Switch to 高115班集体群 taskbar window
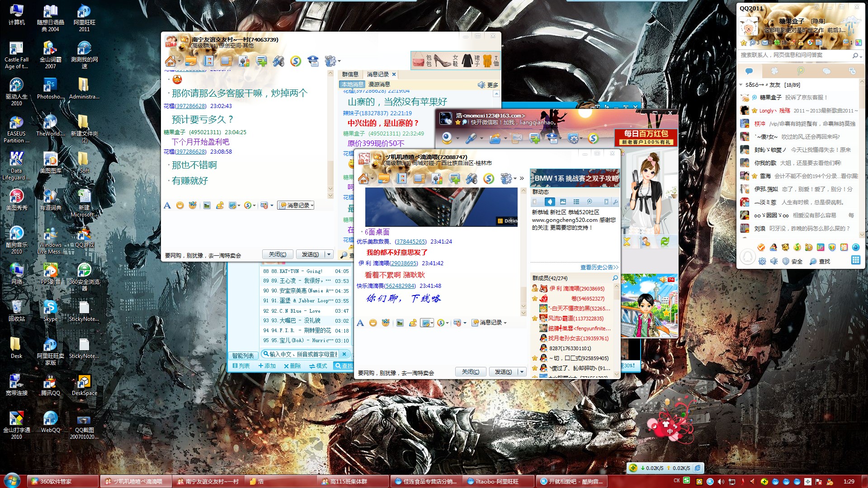Screen dimensions: 868x488 point(353,482)
